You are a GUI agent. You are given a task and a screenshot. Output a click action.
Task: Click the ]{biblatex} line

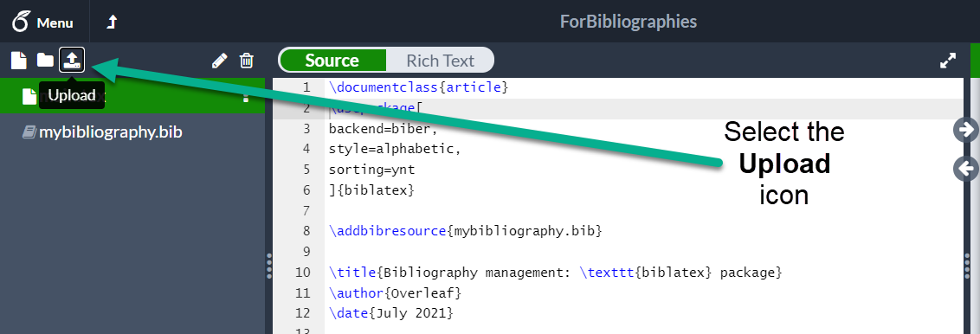click(x=372, y=190)
